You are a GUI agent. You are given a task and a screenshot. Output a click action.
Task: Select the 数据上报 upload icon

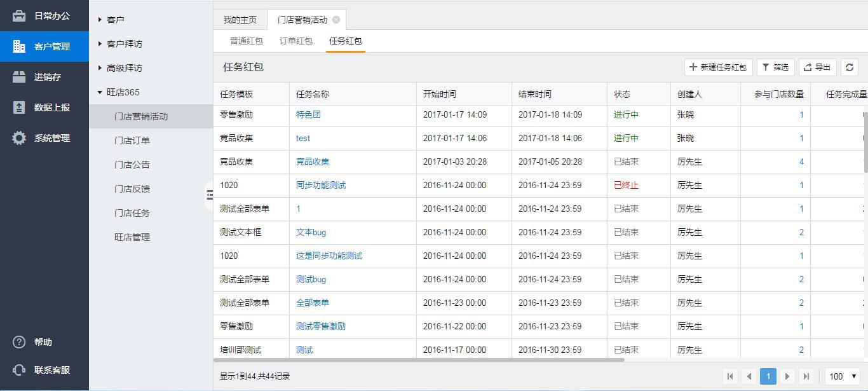point(19,107)
